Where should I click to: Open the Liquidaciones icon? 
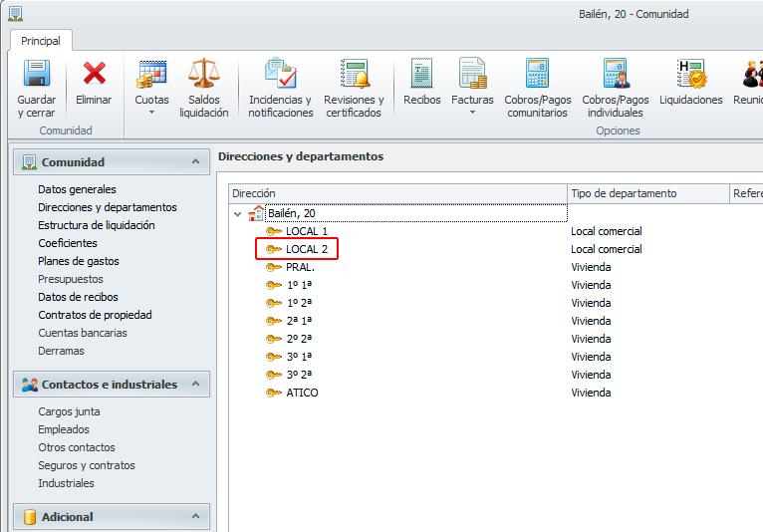[691, 73]
